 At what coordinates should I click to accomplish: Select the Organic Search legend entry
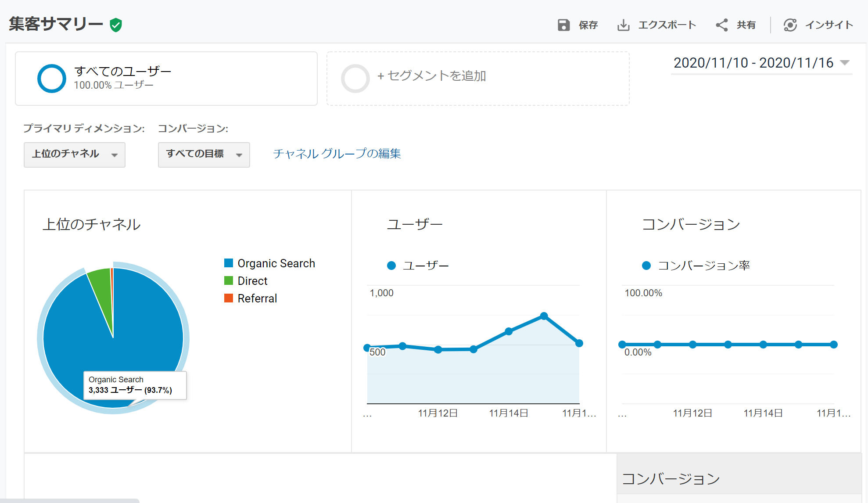click(276, 263)
